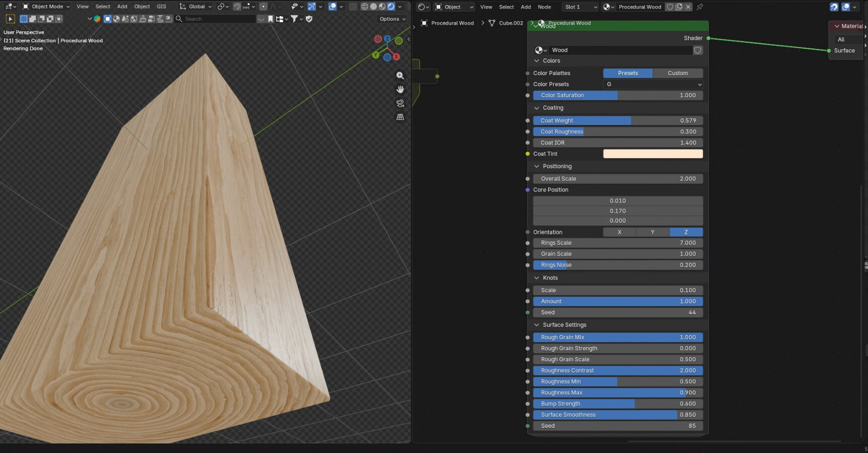
Task: Toggle viewport overlays in the 3D viewport header
Action: [332, 7]
